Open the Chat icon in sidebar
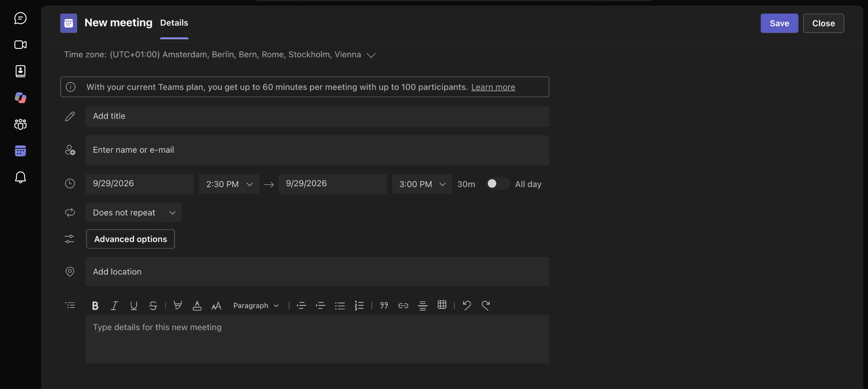The image size is (868, 389). point(20,18)
